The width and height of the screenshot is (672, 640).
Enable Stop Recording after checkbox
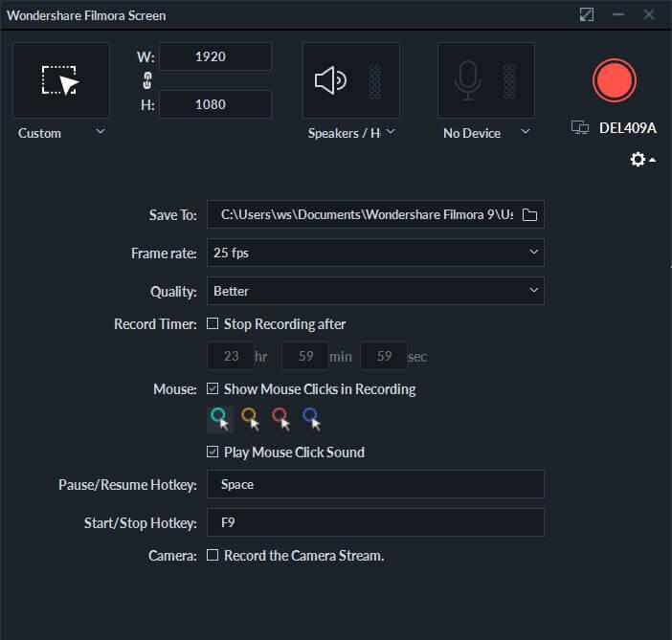(213, 323)
